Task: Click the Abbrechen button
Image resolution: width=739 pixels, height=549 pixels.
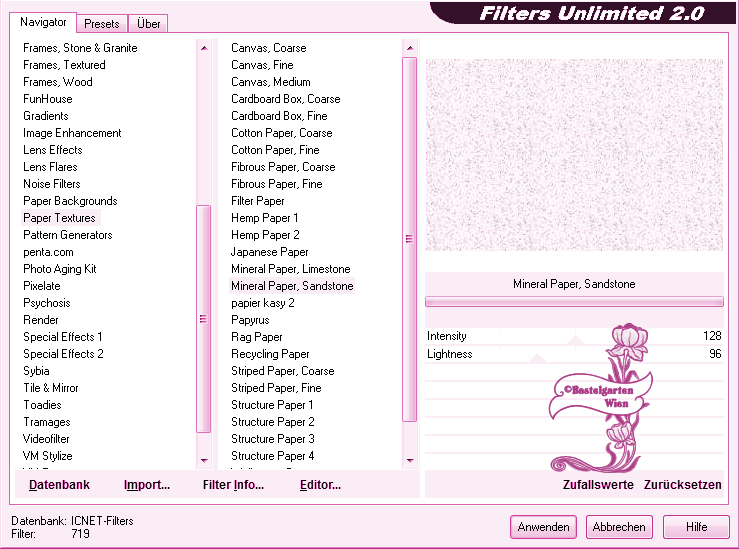Action: (619, 527)
